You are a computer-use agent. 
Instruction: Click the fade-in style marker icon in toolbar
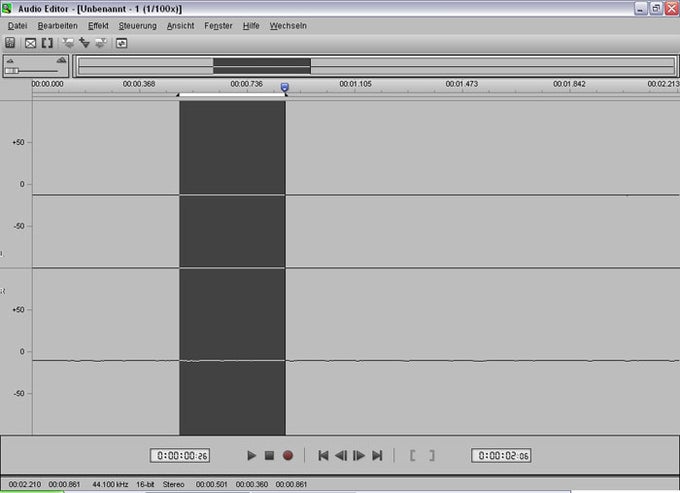tap(68, 43)
